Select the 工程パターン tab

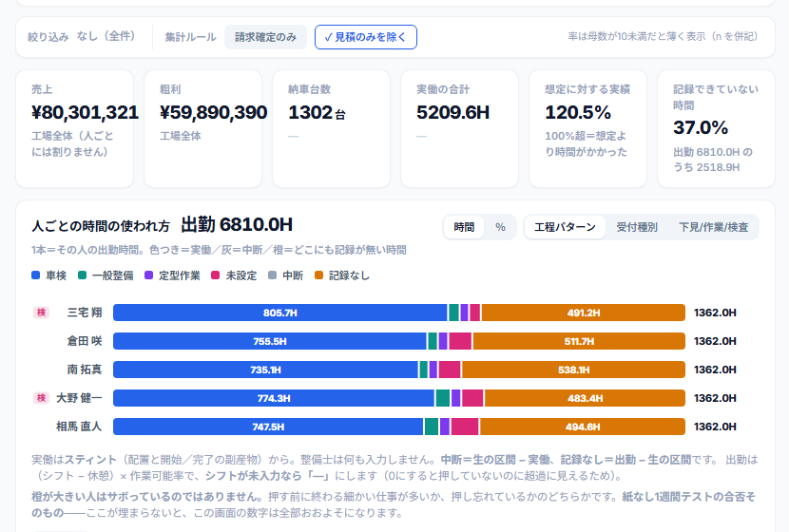click(565, 227)
